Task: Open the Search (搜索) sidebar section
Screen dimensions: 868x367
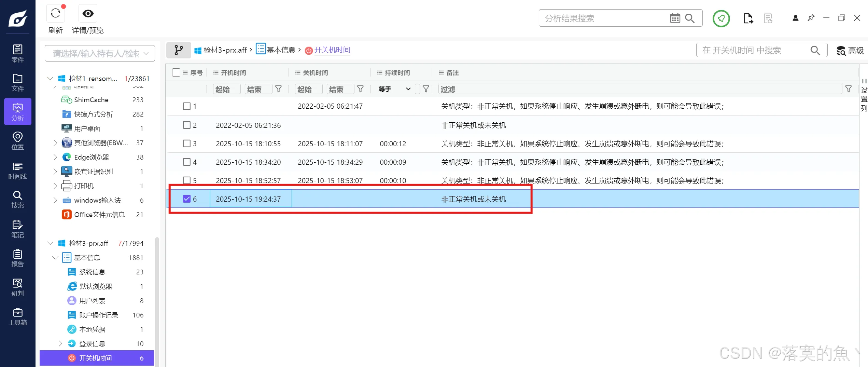Action: 18,200
